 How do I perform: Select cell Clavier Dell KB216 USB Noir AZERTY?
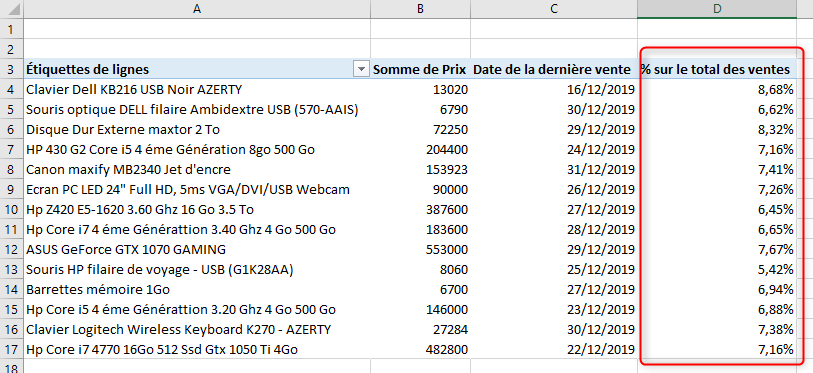click(x=197, y=90)
